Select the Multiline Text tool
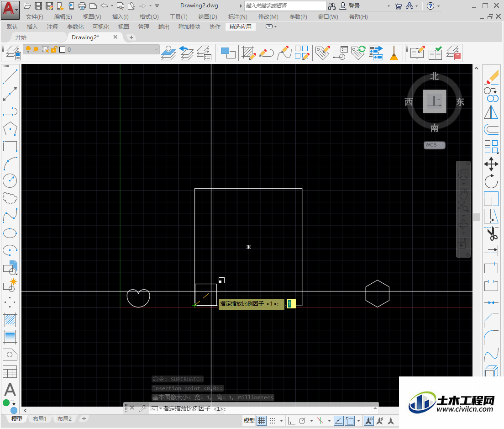The height and width of the screenshot is (429, 504). (10, 389)
